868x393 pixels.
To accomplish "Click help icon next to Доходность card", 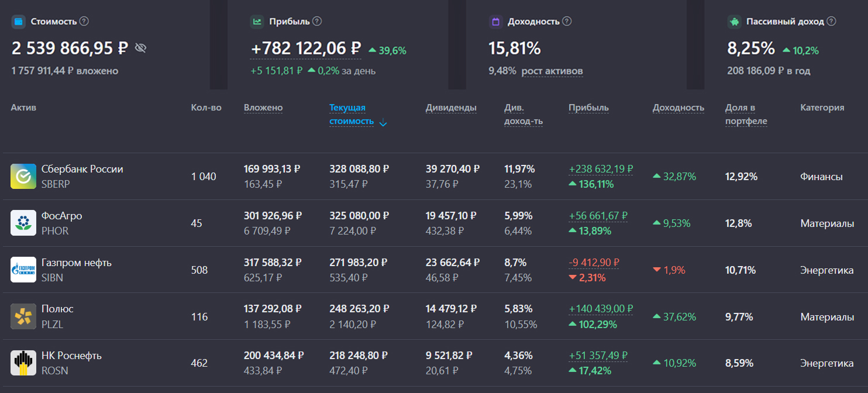I will click(x=567, y=22).
